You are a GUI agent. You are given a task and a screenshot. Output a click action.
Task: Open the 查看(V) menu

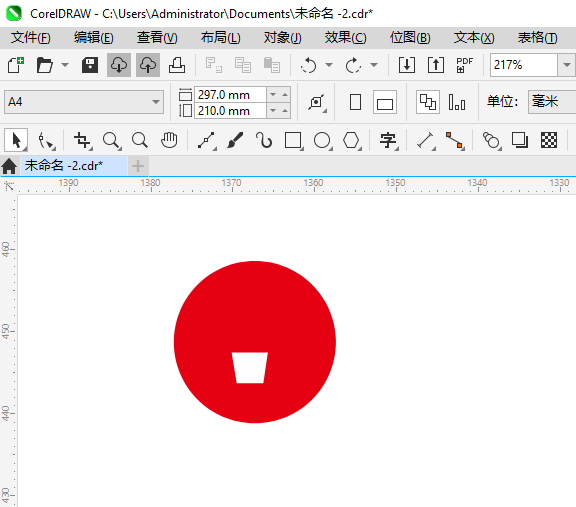click(x=157, y=37)
